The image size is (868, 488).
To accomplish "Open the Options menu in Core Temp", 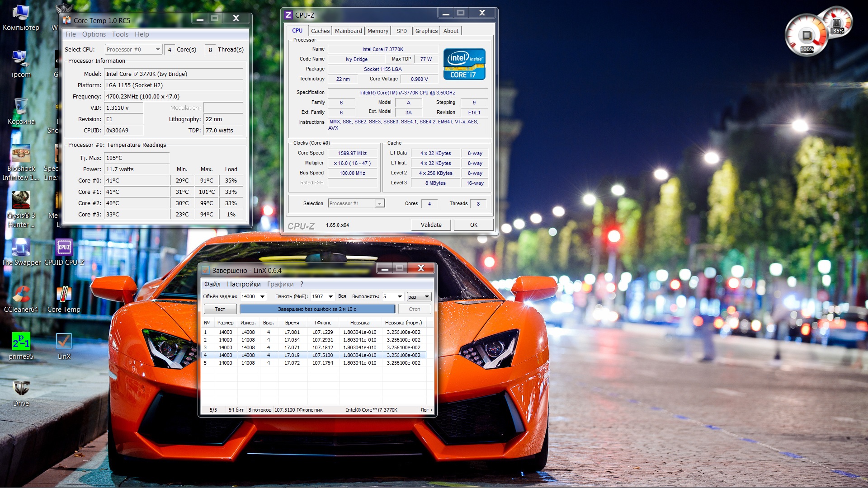I will click(x=94, y=34).
